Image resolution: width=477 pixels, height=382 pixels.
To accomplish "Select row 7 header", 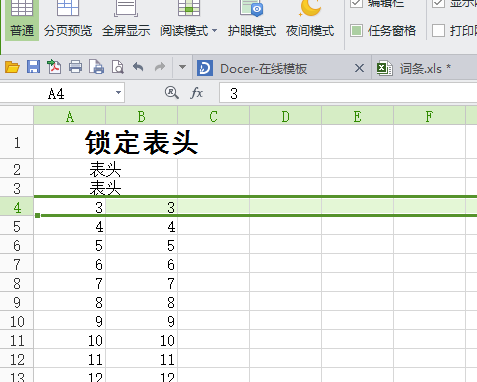I will [x=17, y=264].
